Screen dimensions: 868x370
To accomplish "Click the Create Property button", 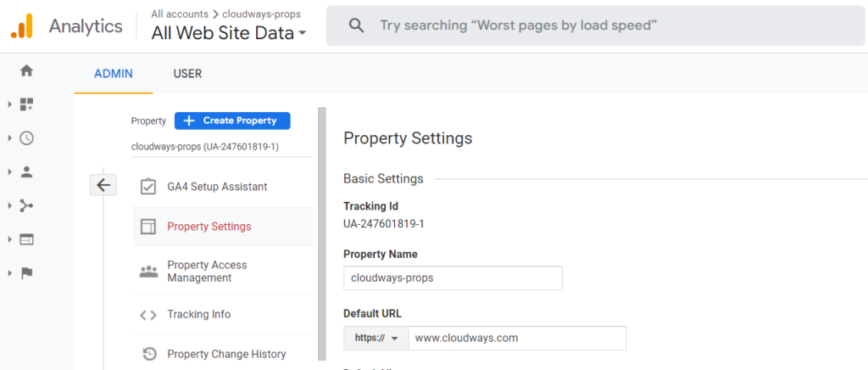I will [x=232, y=121].
